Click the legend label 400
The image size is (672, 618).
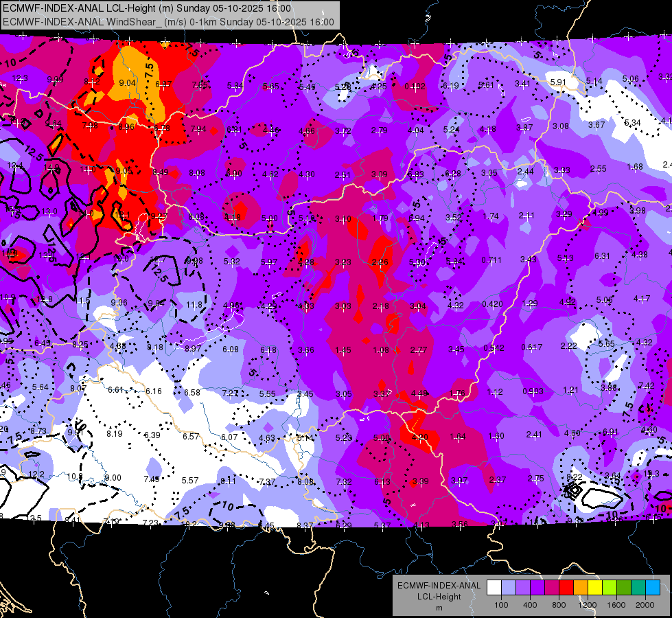(x=530, y=605)
